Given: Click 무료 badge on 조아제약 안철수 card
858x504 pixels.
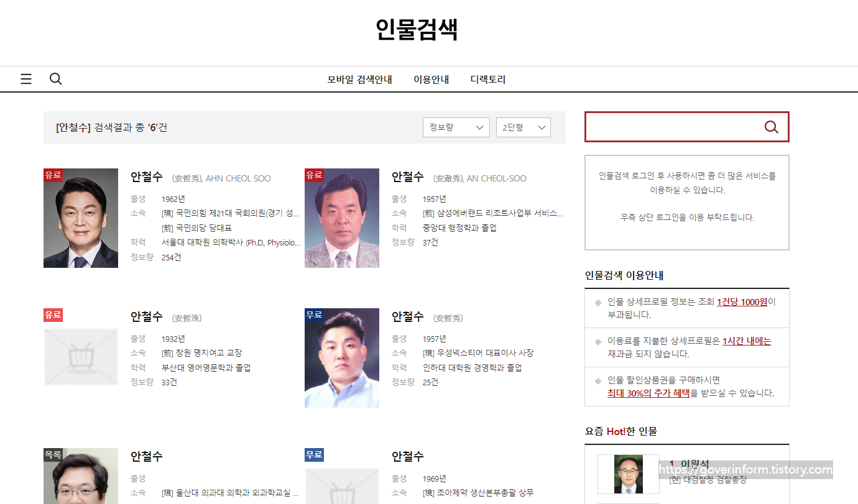Looking at the screenshot, I should [314, 455].
